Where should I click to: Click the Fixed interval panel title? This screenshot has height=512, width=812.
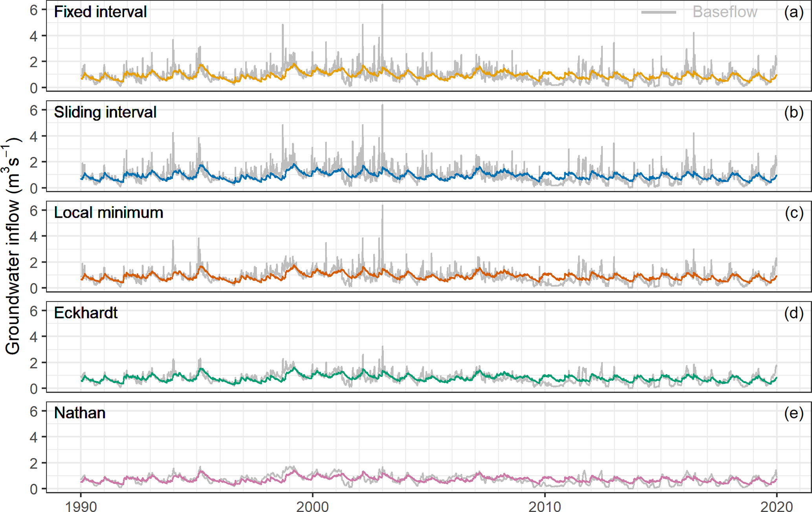click(100, 12)
